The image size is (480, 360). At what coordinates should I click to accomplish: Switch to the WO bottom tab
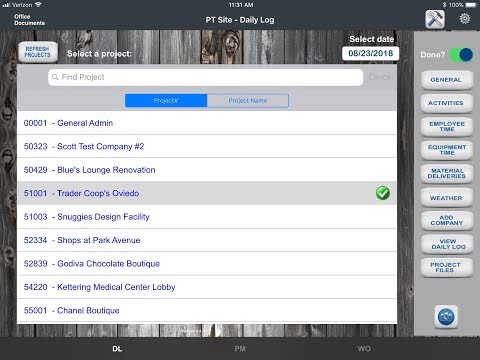click(364, 349)
